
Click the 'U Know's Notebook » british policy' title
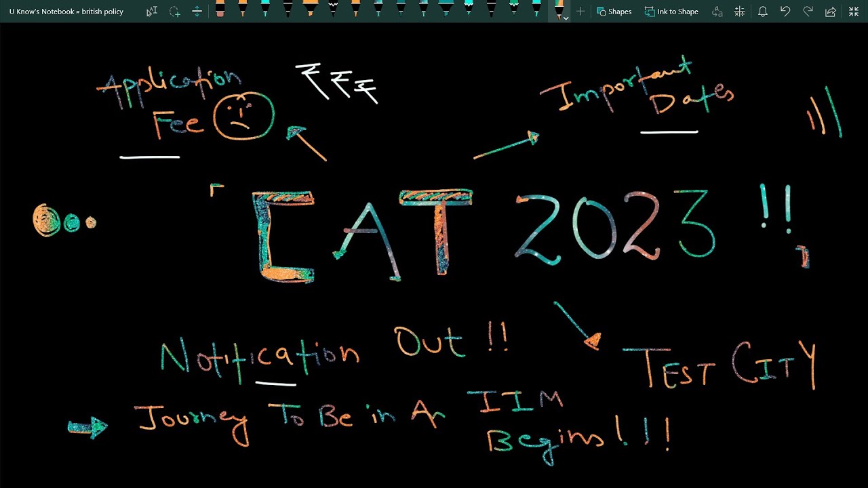coord(66,12)
